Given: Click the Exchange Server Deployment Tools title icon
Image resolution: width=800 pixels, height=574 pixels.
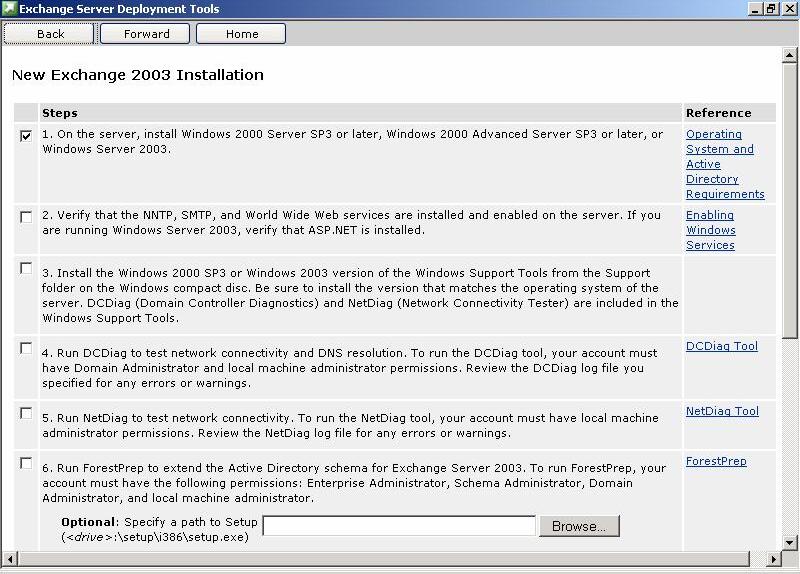Looking at the screenshot, I should 9,9.
